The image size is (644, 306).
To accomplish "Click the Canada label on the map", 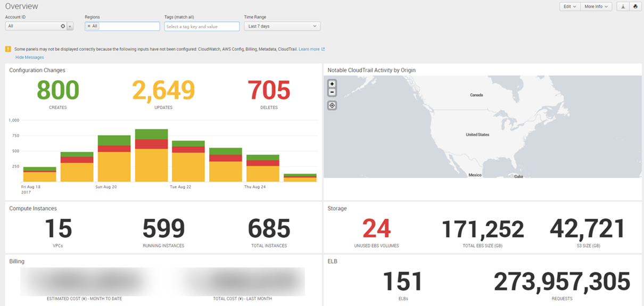I will click(476, 95).
